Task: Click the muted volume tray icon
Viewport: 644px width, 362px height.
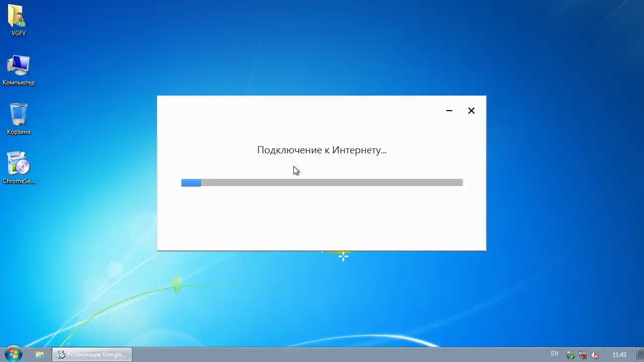Action: pos(595,355)
